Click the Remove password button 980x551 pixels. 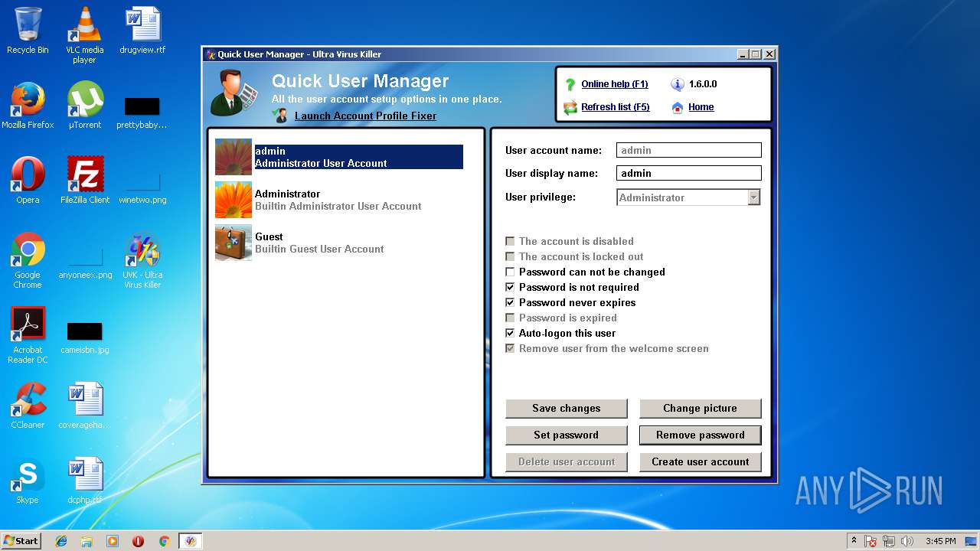(x=701, y=435)
